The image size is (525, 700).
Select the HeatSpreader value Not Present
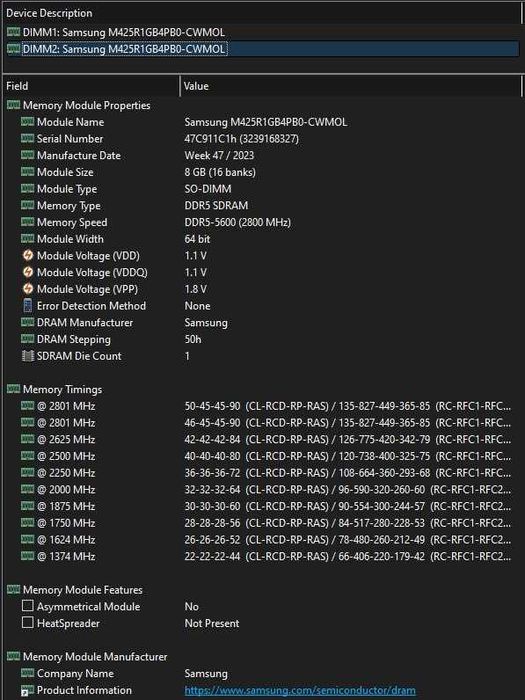tap(212, 623)
